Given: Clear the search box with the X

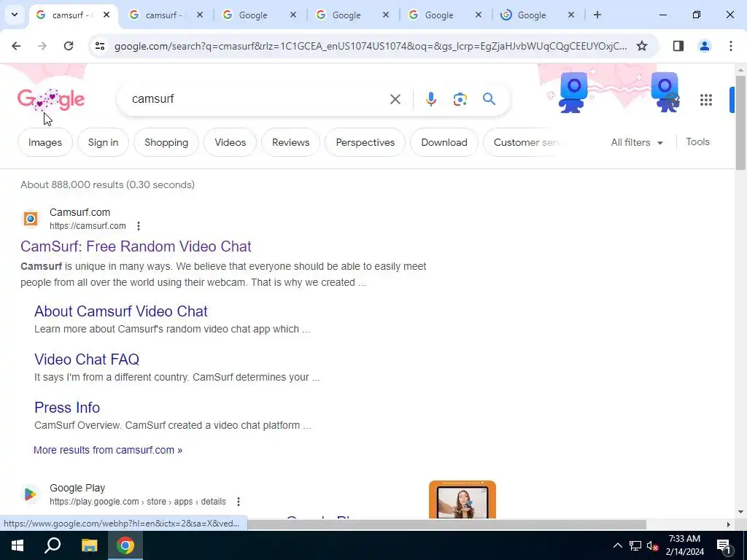Looking at the screenshot, I should tap(395, 99).
